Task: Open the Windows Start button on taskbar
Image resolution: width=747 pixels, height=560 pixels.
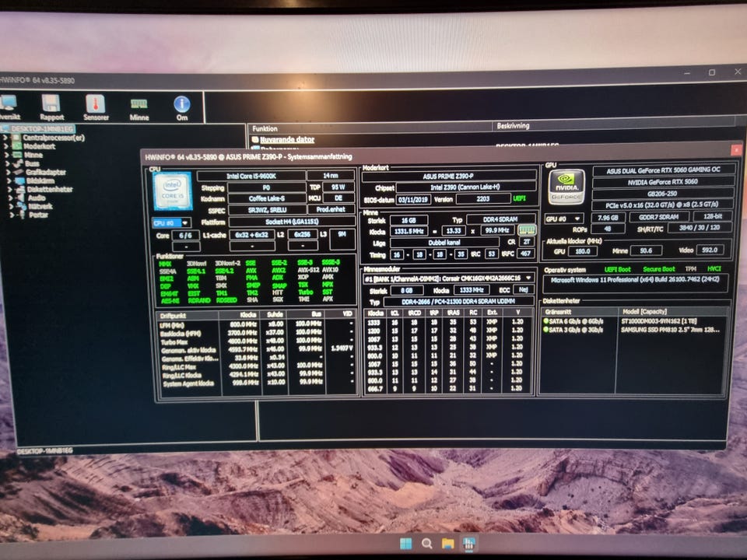Action: (406, 544)
